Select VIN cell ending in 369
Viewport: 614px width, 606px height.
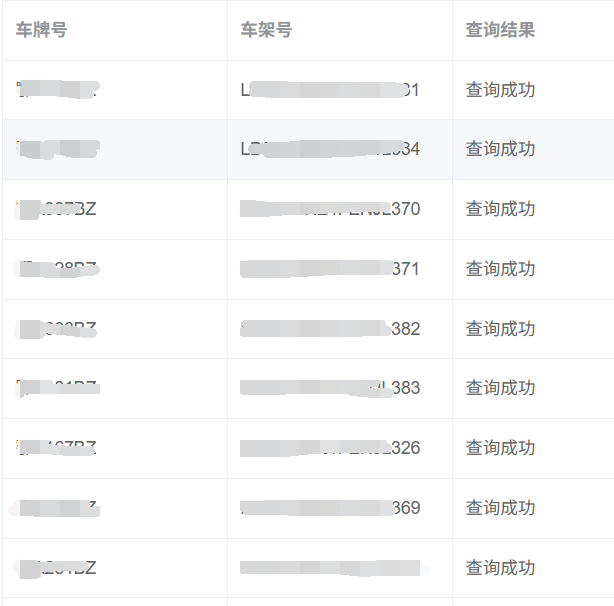[330, 508]
